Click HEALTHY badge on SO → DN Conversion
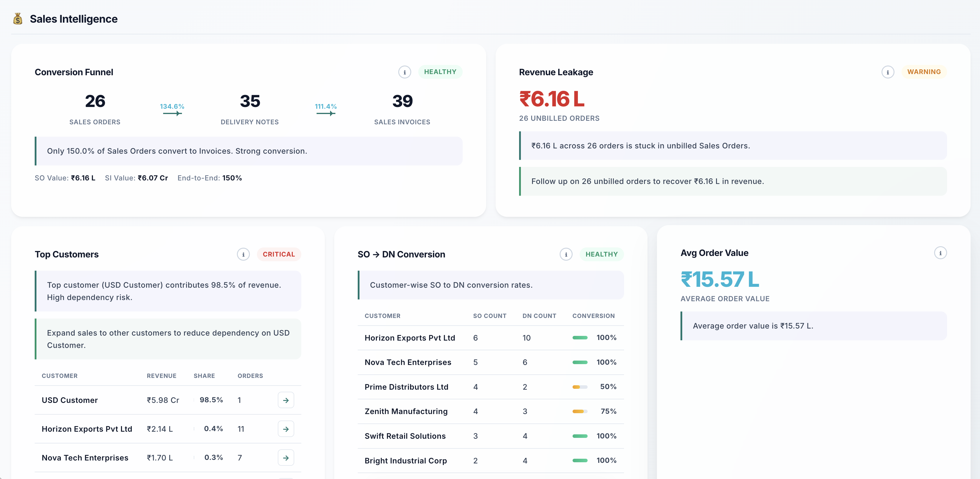The image size is (980, 479). pos(601,254)
